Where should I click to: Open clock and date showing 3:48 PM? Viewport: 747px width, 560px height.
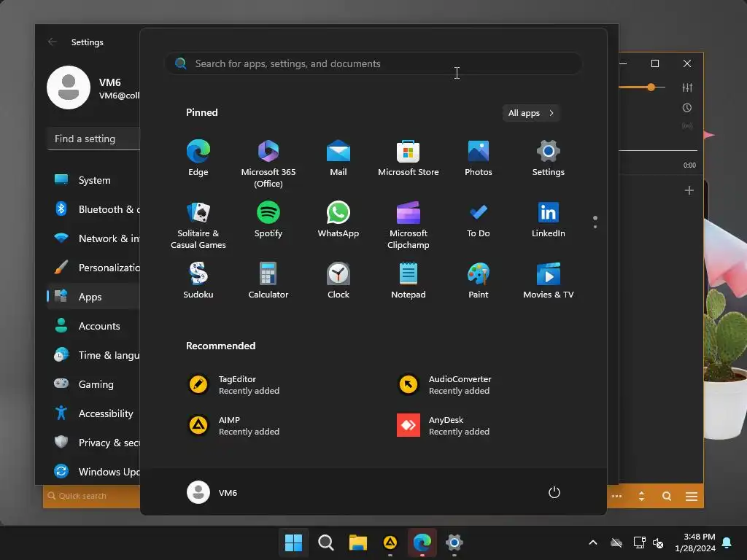point(695,542)
